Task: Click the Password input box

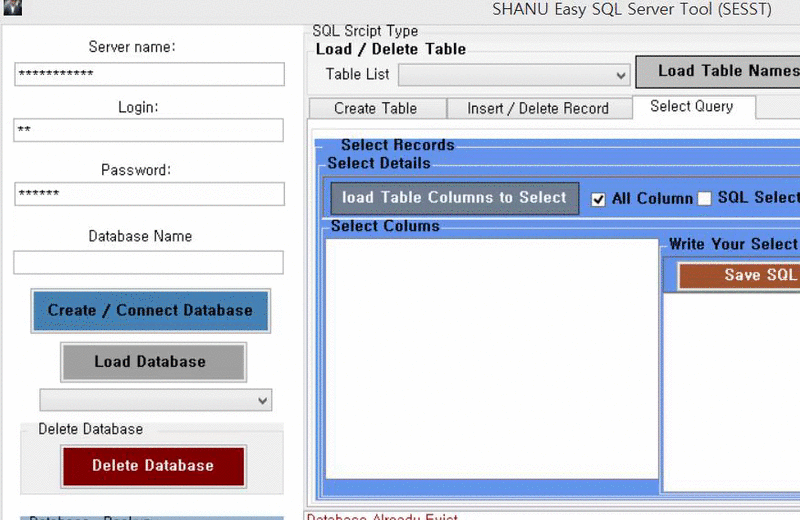Action: 149,194
